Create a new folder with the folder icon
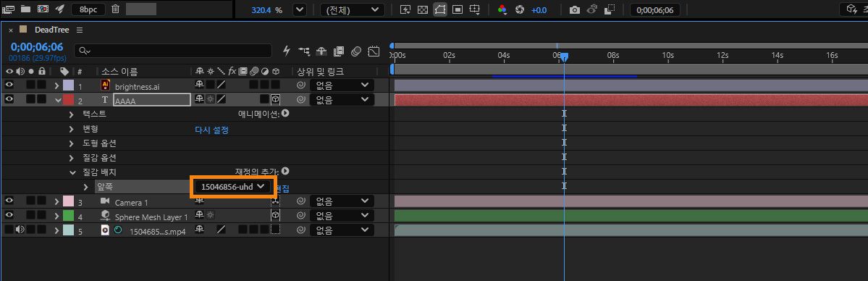Screen dimensions: 868x281 tap(25, 9)
